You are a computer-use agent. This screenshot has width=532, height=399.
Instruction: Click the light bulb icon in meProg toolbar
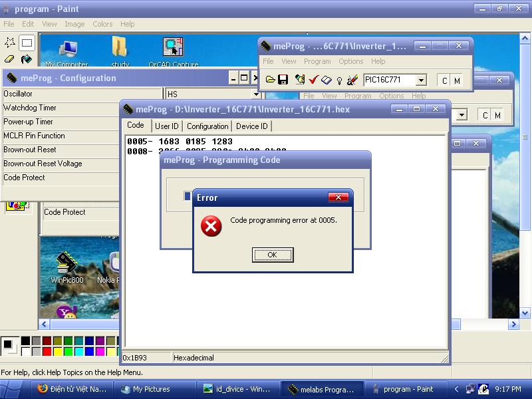click(339, 80)
